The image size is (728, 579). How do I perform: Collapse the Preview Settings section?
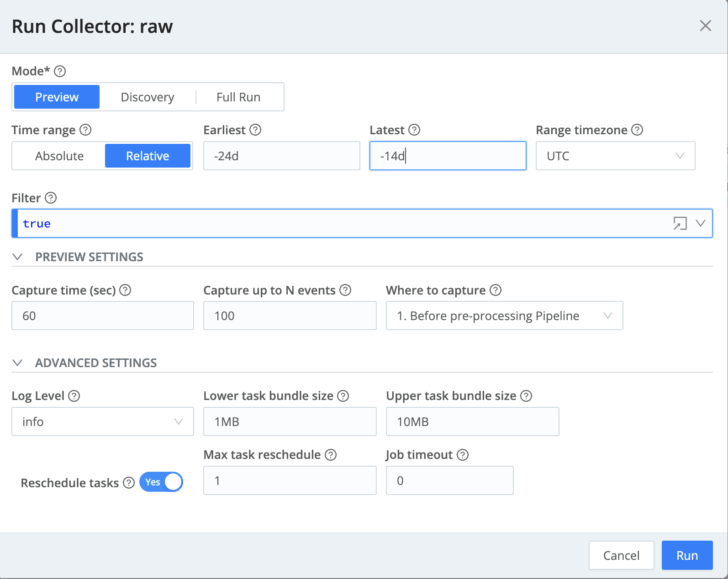18,257
